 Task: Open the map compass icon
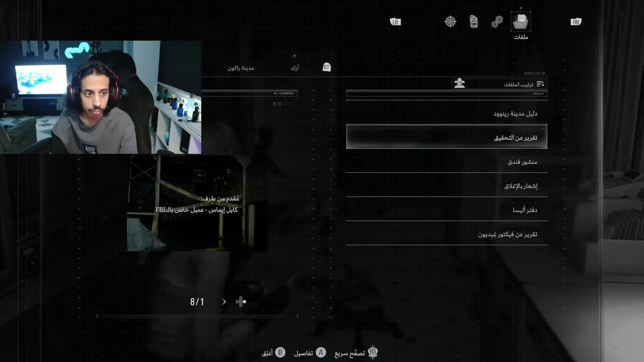click(450, 22)
